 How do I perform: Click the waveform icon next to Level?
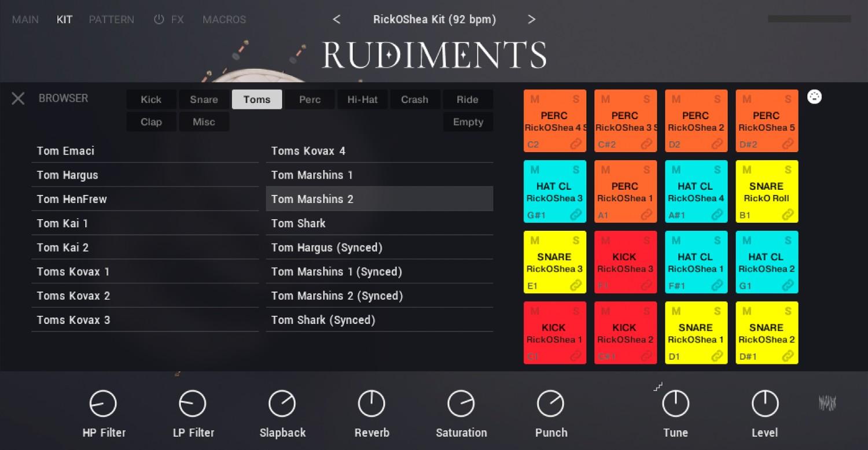click(827, 403)
